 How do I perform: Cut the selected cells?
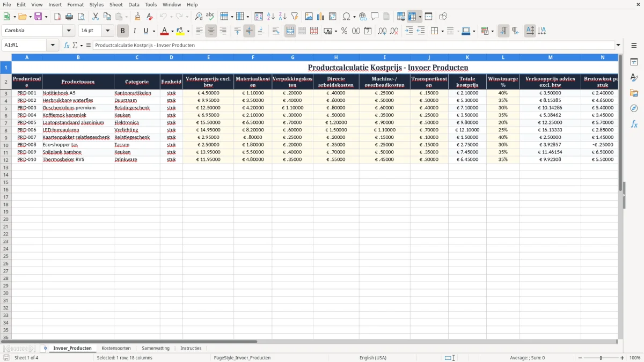tap(96, 17)
